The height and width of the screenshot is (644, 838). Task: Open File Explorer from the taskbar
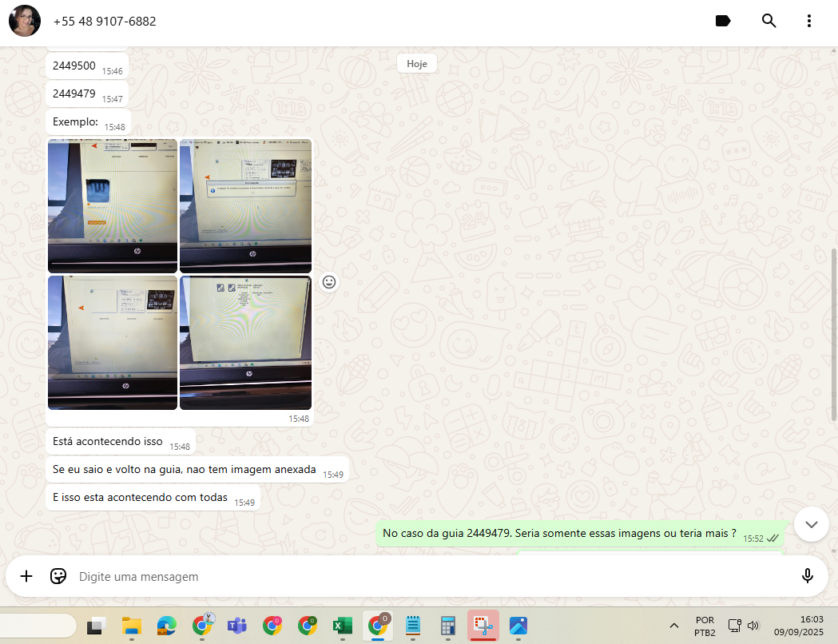[x=132, y=626]
